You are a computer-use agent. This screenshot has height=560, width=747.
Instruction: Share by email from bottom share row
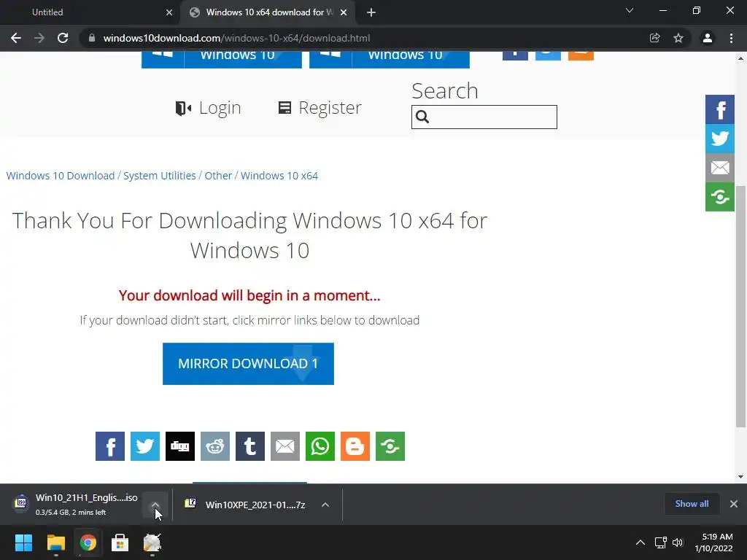285,446
